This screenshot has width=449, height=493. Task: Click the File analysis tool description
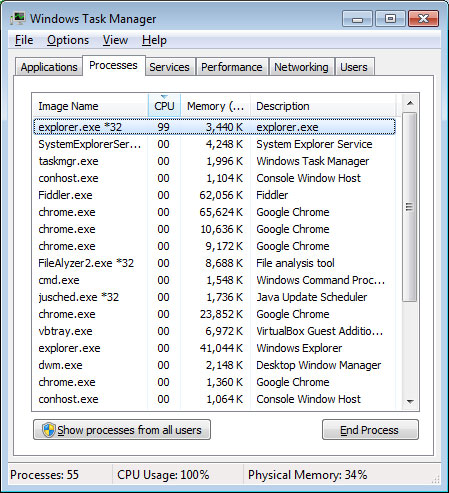click(x=295, y=263)
